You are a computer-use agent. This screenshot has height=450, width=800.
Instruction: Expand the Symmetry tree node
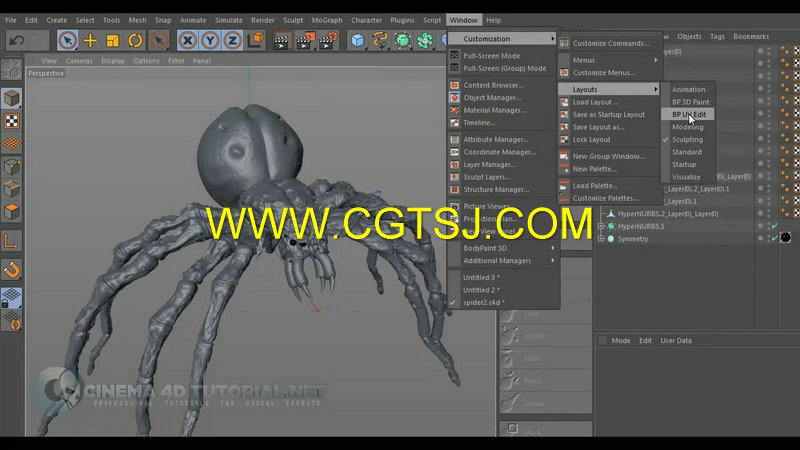[601, 239]
